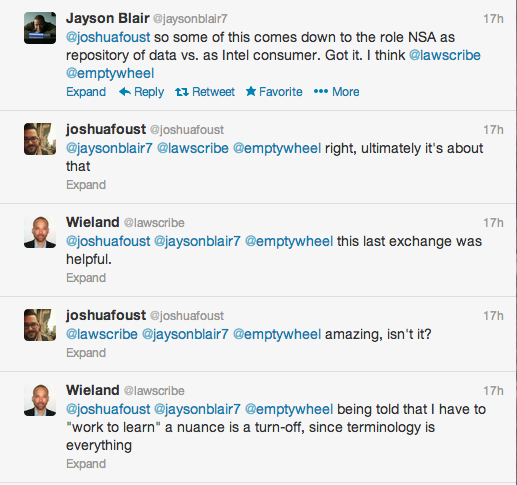Expand Jayson Blair's tweet
Viewport: 517px width, 485px height.
click(86, 92)
